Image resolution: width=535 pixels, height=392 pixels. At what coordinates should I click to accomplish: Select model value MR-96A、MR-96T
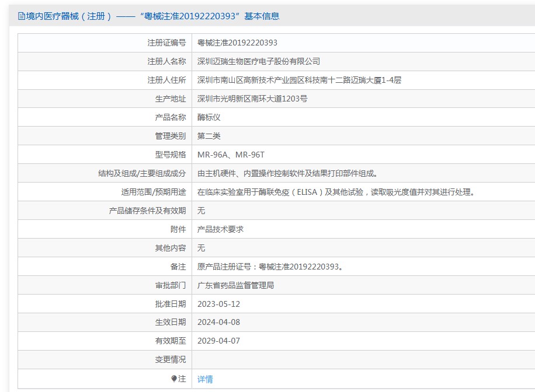click(x=231, y=155)
